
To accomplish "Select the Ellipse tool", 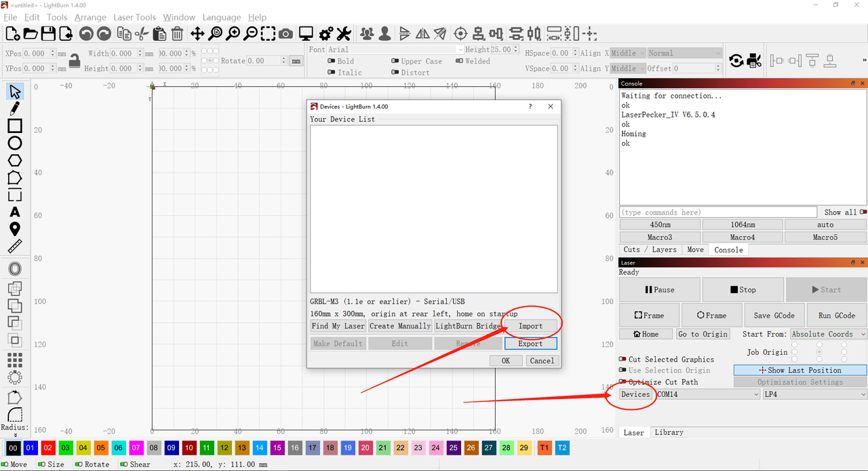I will (15, 143).
